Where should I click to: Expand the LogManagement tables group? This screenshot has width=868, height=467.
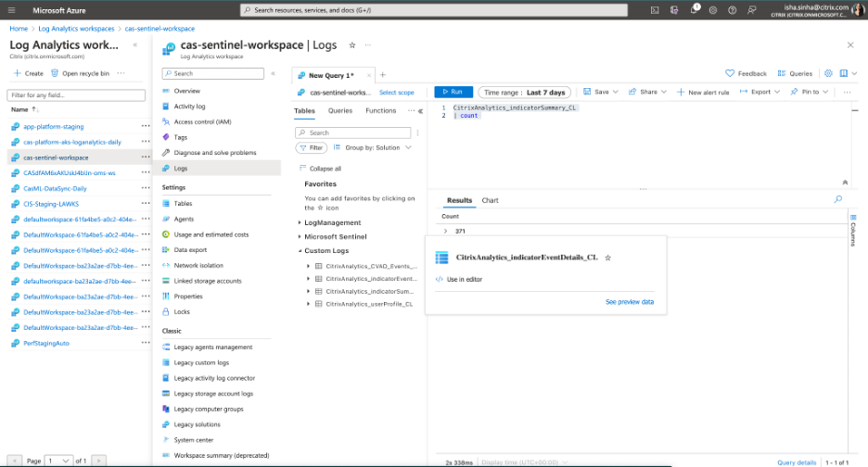coord(300,222)
